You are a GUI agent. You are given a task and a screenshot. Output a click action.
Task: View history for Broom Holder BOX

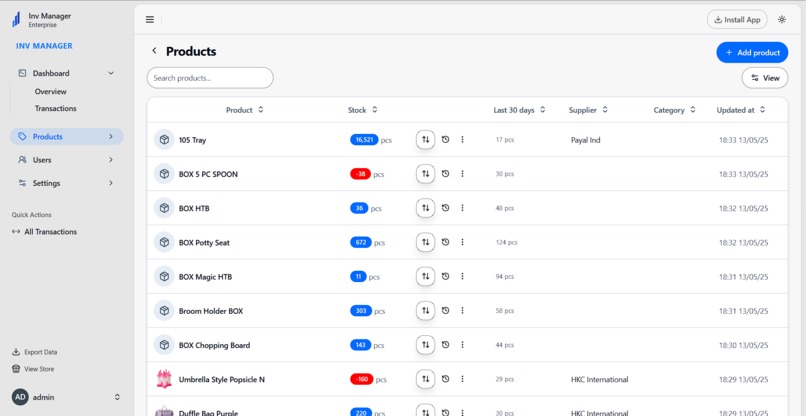pos(446,311)
